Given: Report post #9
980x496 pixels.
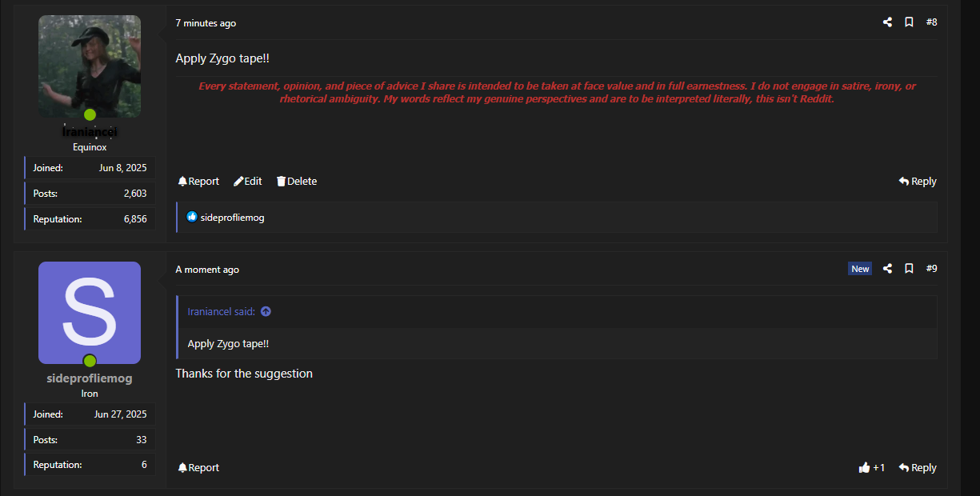Looking at the screenshot, I should click(x=198, y=467).
